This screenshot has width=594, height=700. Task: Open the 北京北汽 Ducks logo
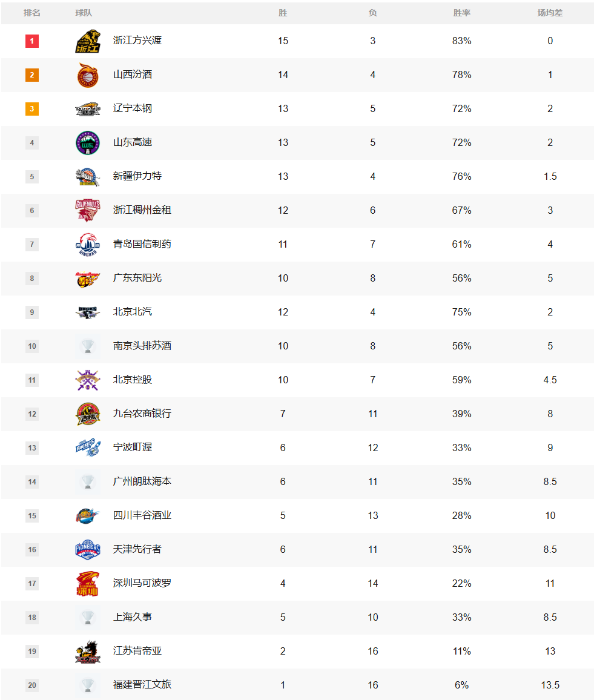pyautogui.click(x=88, y=312)
